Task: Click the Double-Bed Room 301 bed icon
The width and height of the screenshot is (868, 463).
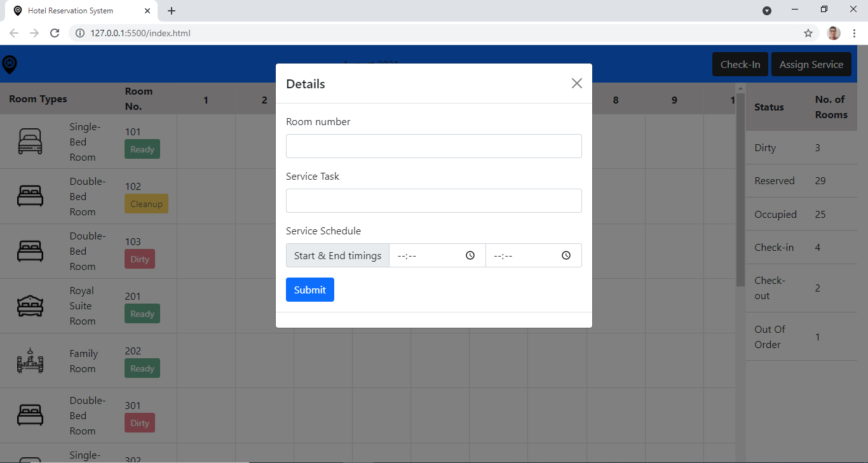Action: coord(30,415)
